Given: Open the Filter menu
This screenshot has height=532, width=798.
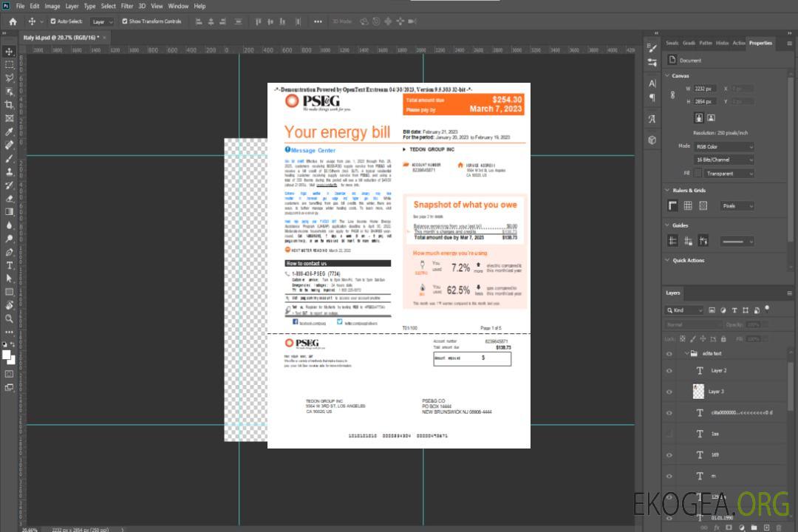Looking at the screenshot, I should 127,6.
